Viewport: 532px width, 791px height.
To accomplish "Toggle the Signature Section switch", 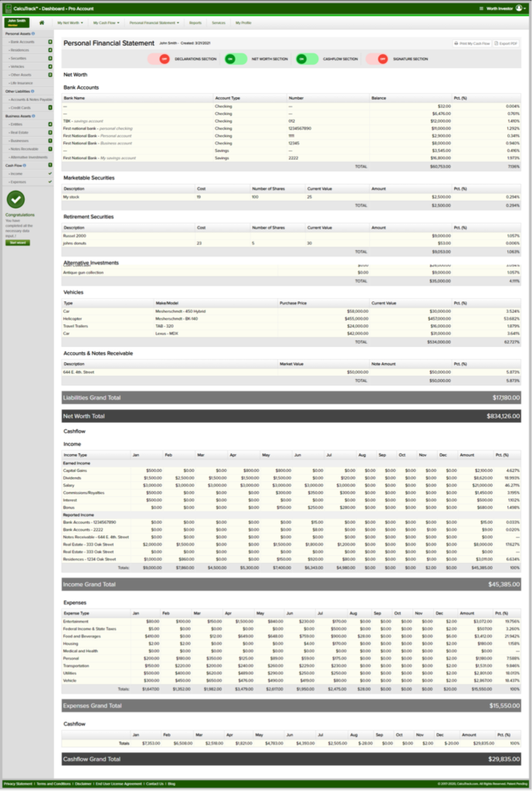I will [x=378, y=59].
